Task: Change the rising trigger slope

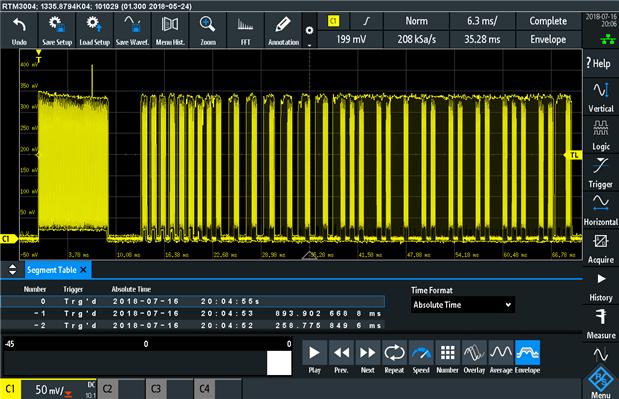Action: click(366, 21)
